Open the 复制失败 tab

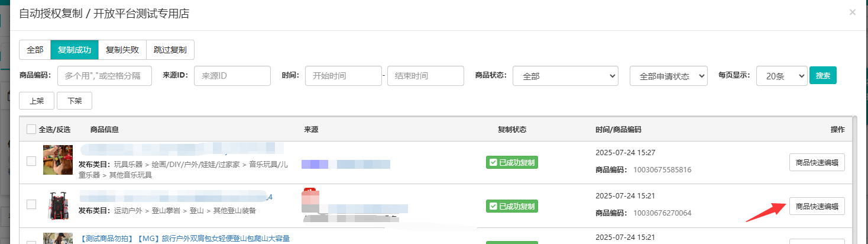coord(122,50)
